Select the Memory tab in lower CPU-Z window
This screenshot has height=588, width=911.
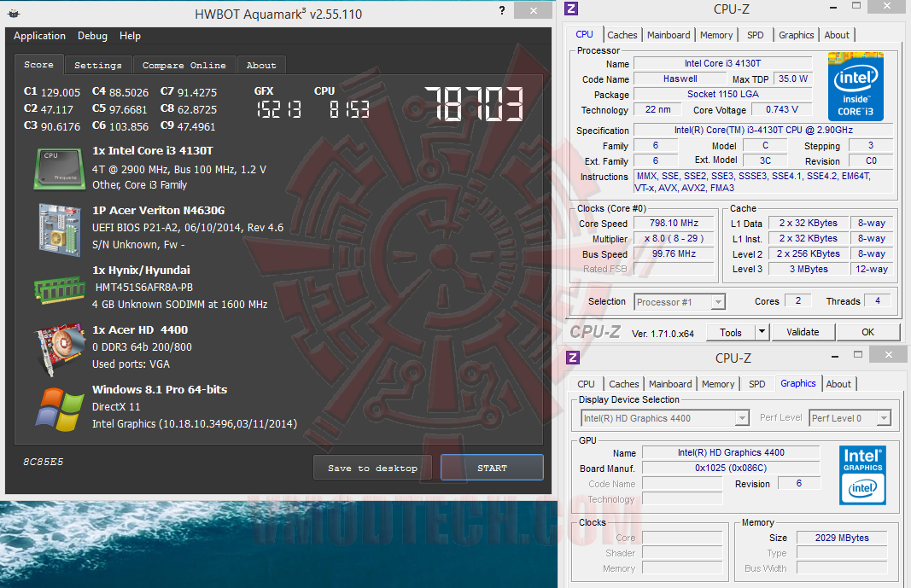pos(718,384)
